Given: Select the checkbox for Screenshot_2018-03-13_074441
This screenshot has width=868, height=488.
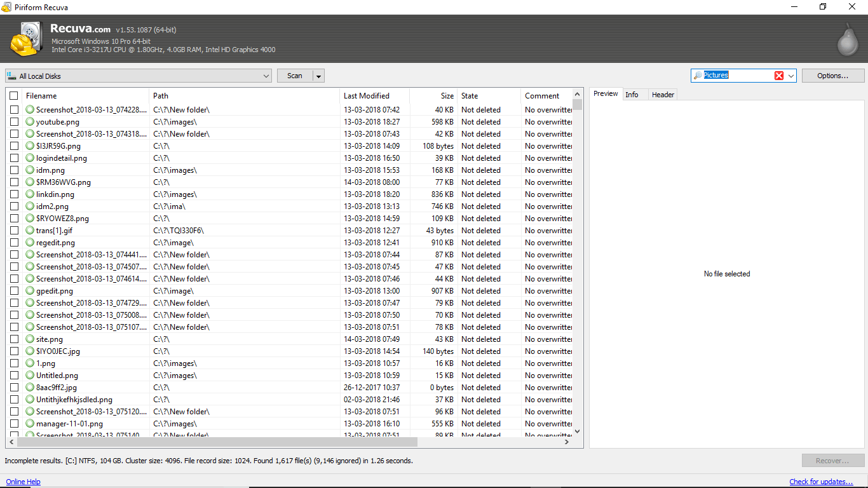Looking at the screenshot, I should 14,255.
